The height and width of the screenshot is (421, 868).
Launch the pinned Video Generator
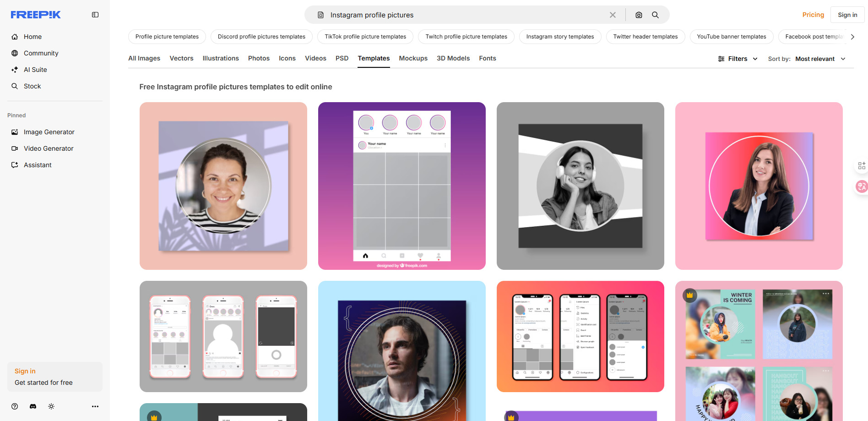[x=49, y=148]
